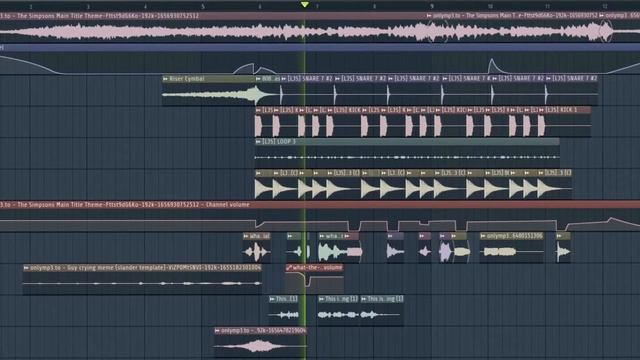Open the Guy crying meme clip menu icon
Viewport: 640px width, 360px height.
pos(26,268)
